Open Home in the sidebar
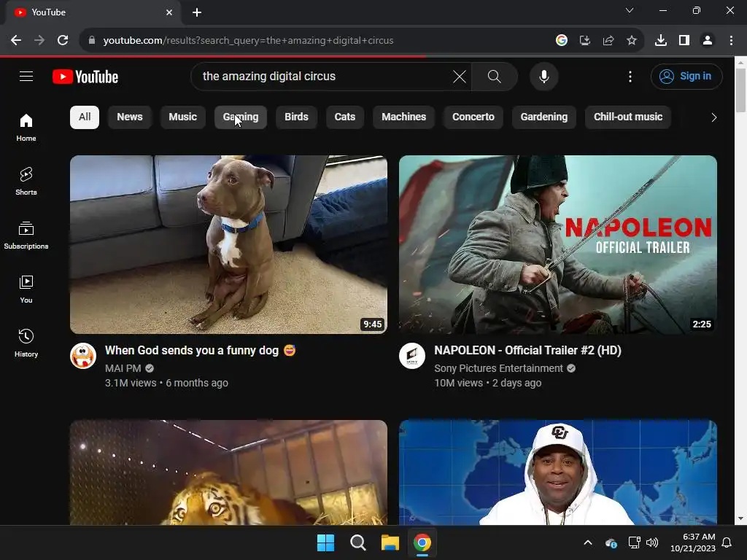 [x=26, y=128]
